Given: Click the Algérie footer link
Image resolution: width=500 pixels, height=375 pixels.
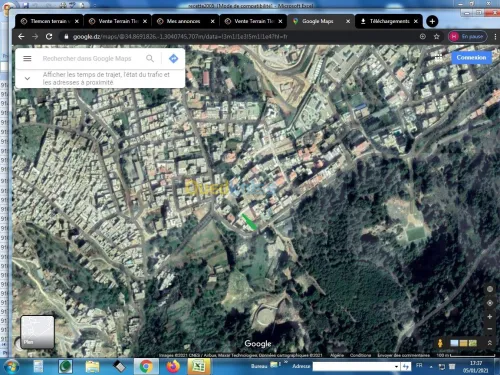Looking at the screenshot, I should (337, 355).
